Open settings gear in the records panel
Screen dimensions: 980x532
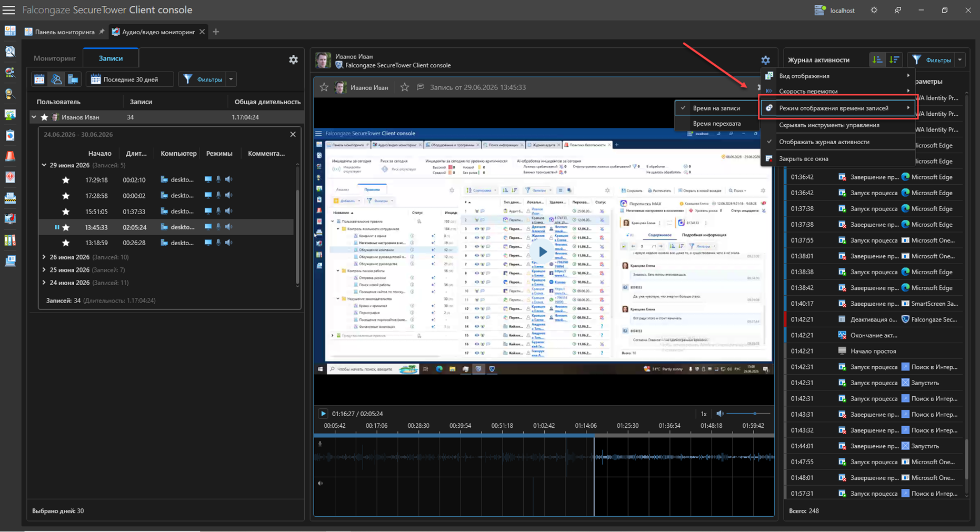click(293, 60)
